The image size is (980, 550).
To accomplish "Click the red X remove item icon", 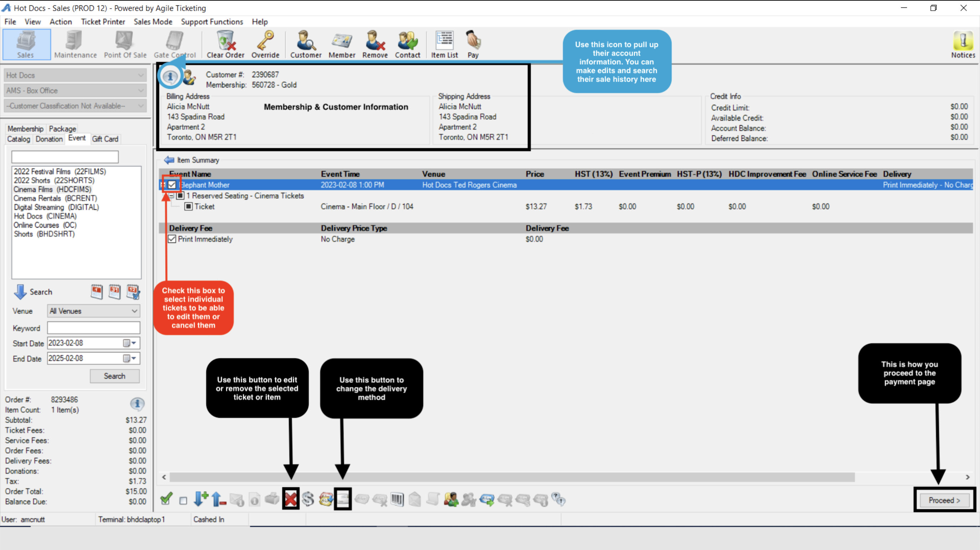I will [x=291, y=499].
